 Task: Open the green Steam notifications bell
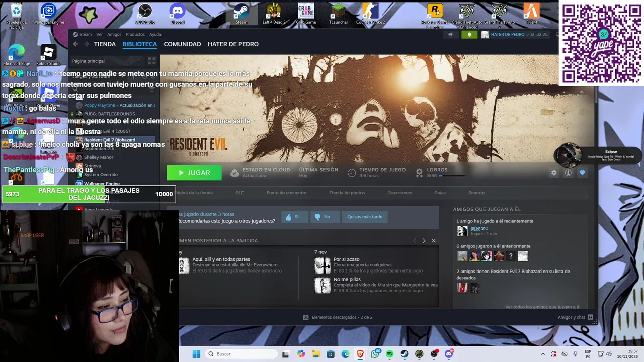tap(469, 34)
